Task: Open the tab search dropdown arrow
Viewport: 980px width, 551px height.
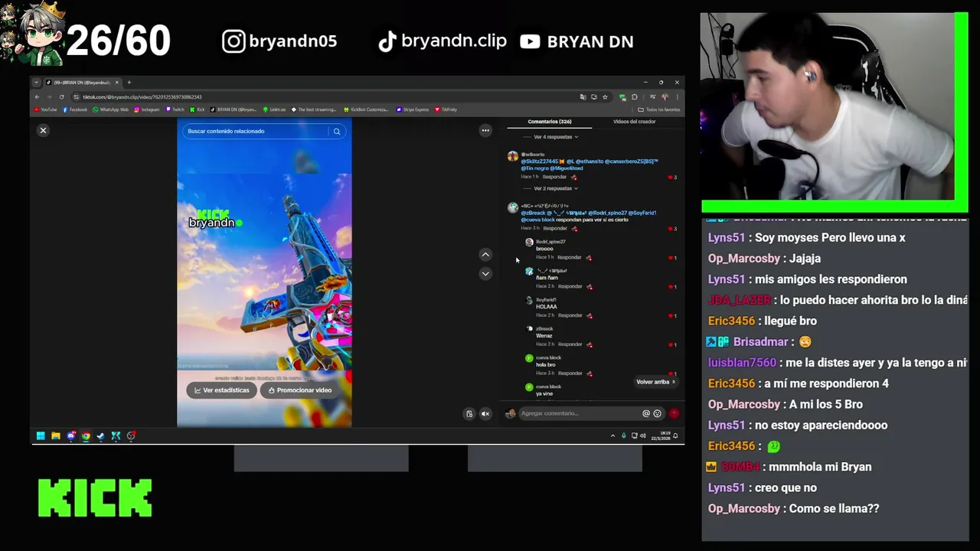Action: click(36, 83)
